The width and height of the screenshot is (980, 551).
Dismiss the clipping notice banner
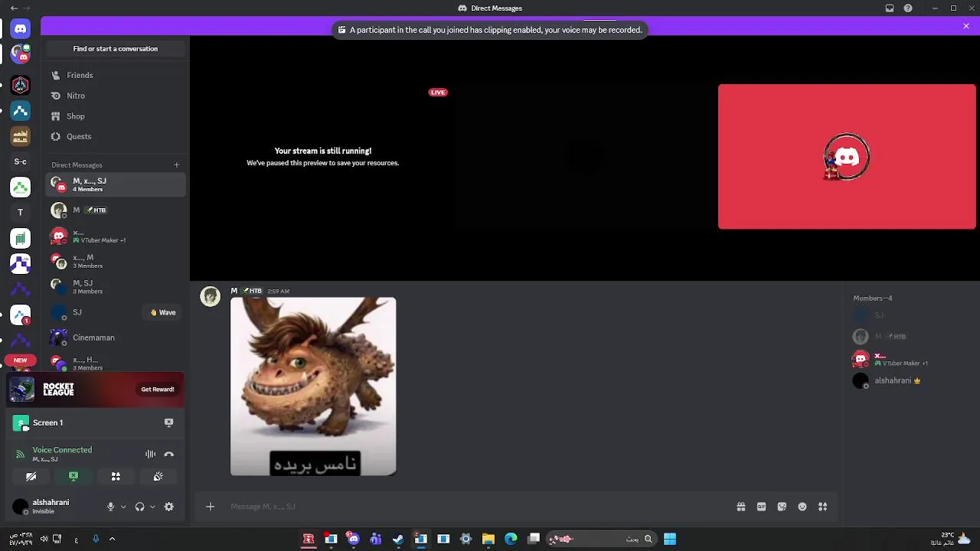tap(966, 26)
